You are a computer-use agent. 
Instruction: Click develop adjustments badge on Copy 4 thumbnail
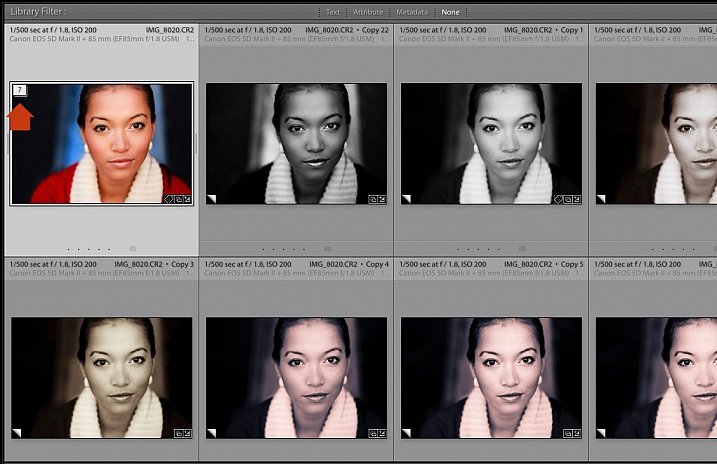coord(382,433)
